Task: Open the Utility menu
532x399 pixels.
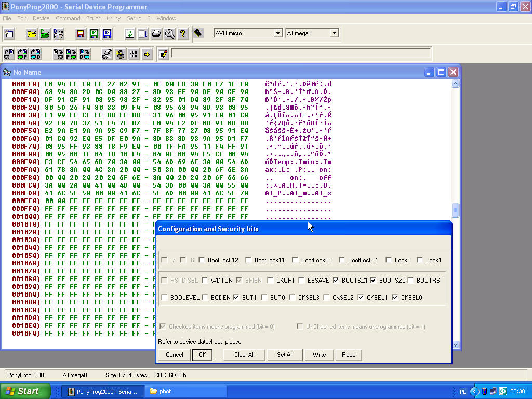Action: tap(113, 18)
